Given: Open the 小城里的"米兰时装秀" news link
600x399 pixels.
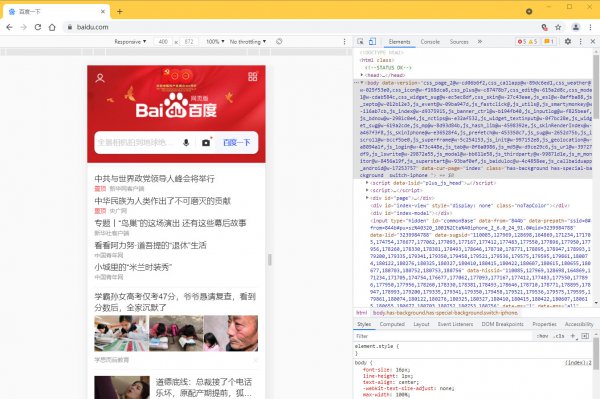Looking at the screenshot, I should tap(133, 267).
